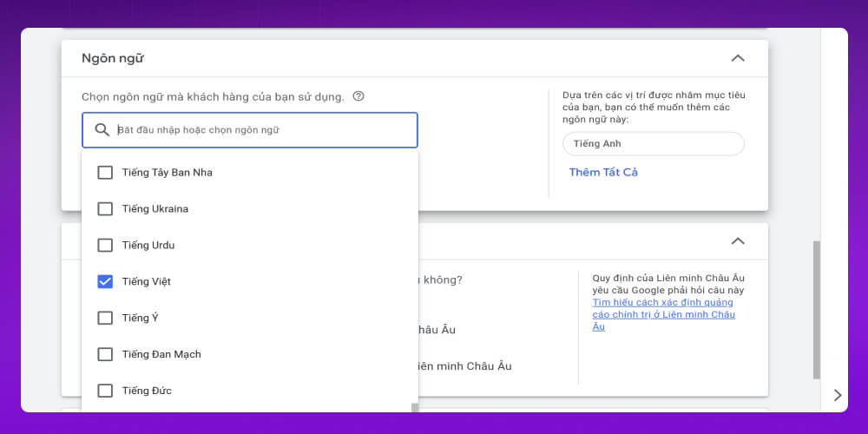Click the search magnifier icon in language field
Image resolution: width=868 pixels, height=434 pixels.
click(102, 130)
